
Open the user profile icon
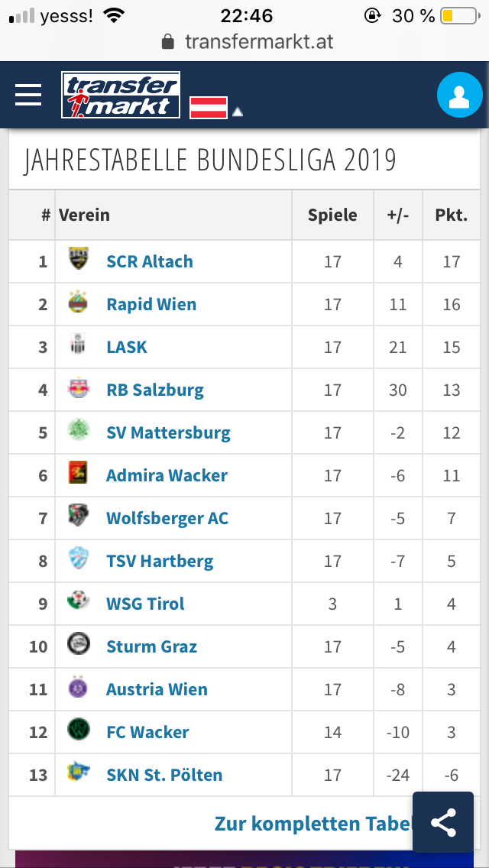tap(459, 95)
